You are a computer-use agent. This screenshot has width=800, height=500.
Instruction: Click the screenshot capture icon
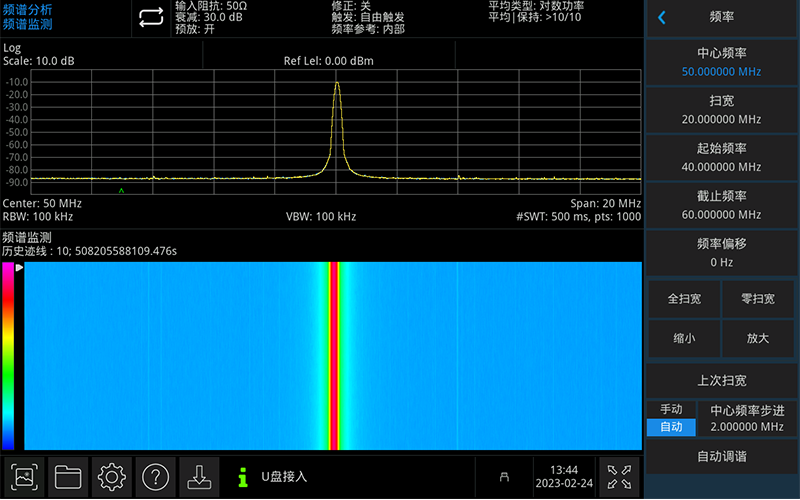pos(25,477)
